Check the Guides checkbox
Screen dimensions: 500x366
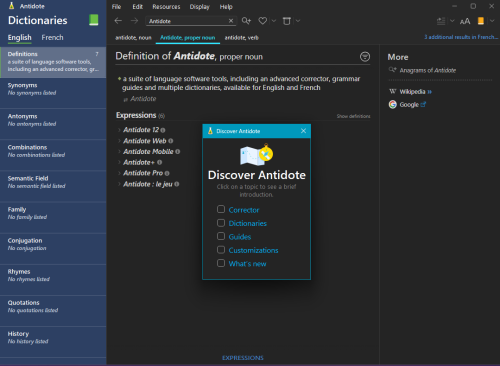(x=221, y=236)
